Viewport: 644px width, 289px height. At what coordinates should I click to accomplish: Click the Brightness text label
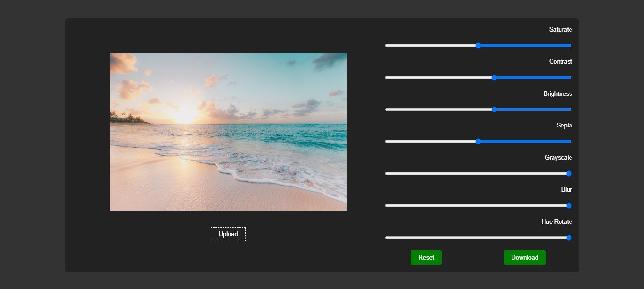click(x=557, y=94)
